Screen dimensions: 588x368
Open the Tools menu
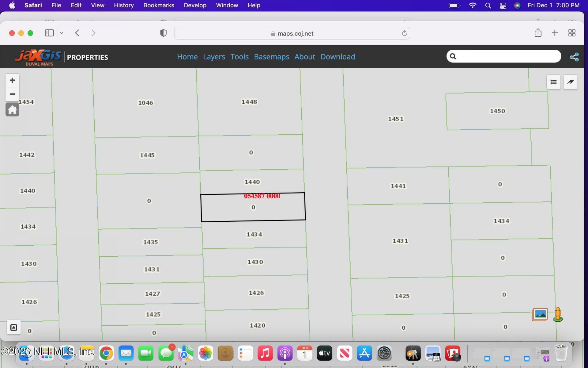239,57
